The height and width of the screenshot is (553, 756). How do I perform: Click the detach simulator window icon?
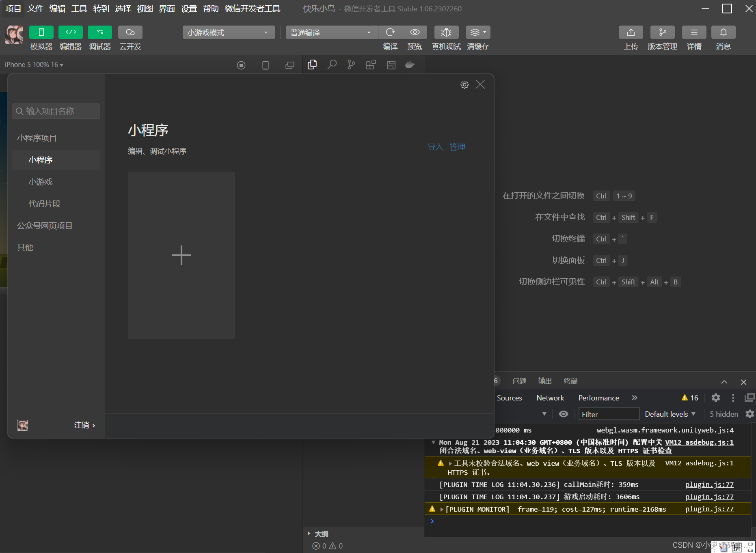pyautogui.click(x=290, y=65)
